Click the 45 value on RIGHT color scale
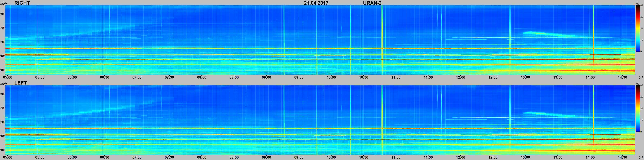Image resolution: width=644 pixels, height=160 pixels. coord(641,17)
